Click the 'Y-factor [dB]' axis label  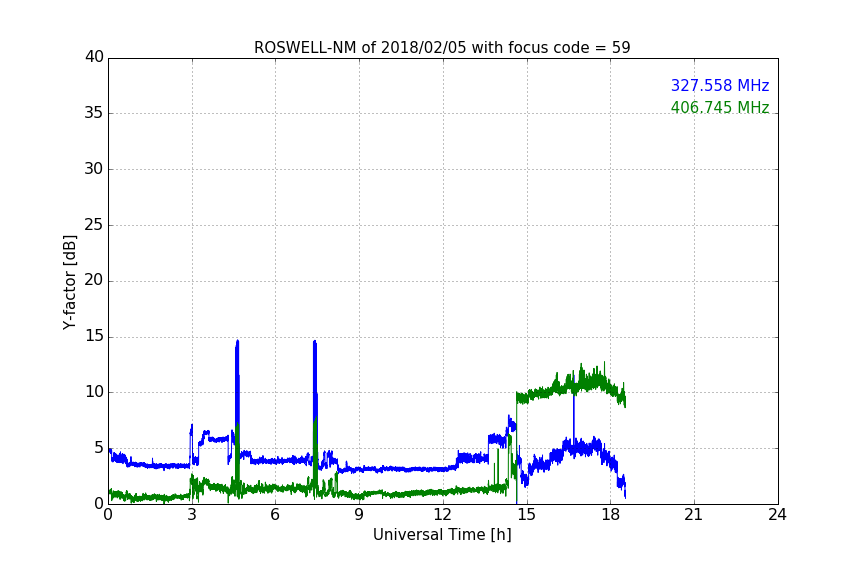[x=69, y=282]
